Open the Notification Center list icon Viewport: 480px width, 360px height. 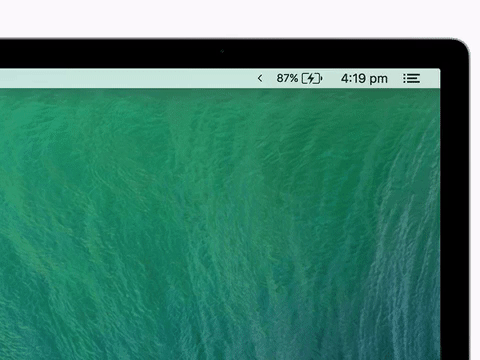(x=411, y=78)
